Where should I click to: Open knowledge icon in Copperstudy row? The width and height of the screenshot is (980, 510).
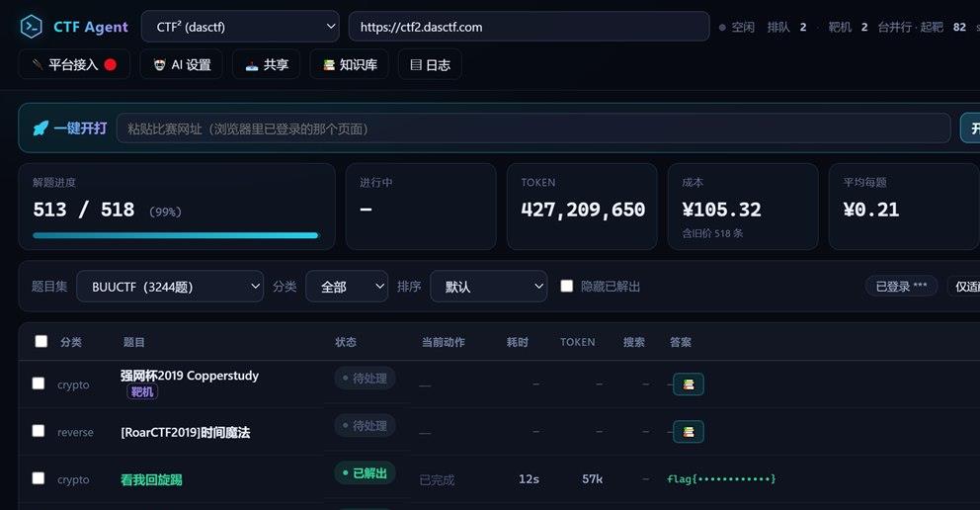point(689,384)
